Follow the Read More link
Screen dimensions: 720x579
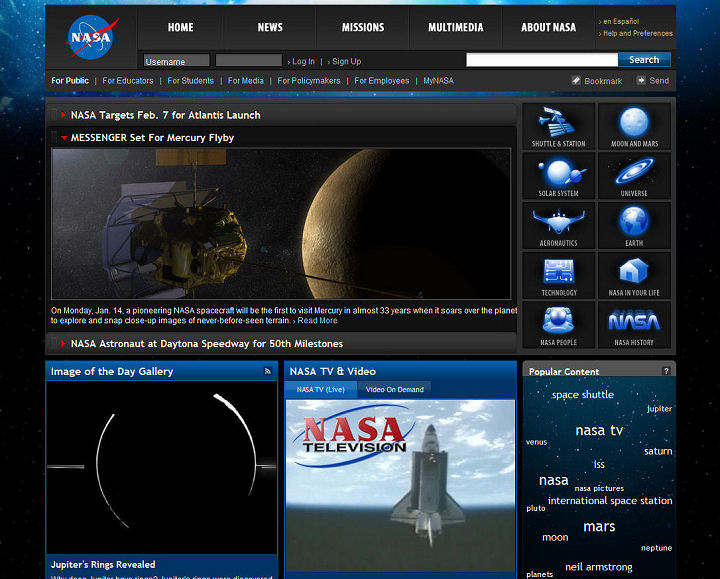click(x=317, y=320)
